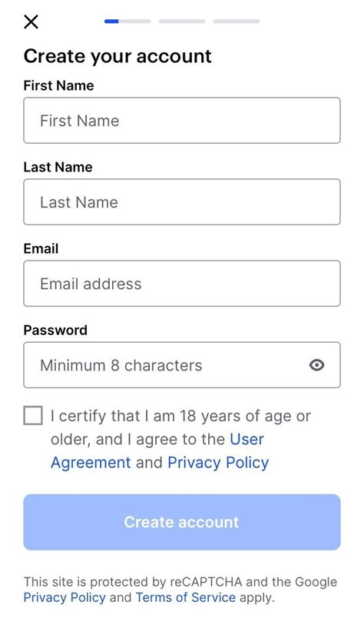The width and height of the screenshot is (364, 628).
Task: Click the bold First Name label
Action: 59,85
